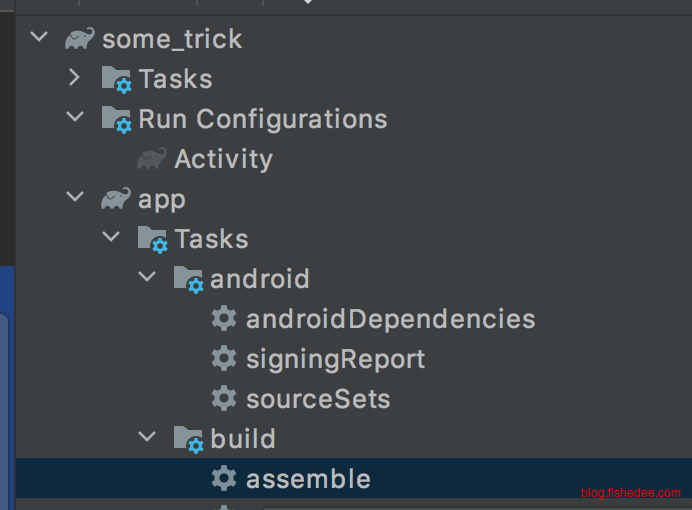Viewport: 692px width, 510px height.
Task: Select the Activity run configuration
Action: [x=223, y=159]
